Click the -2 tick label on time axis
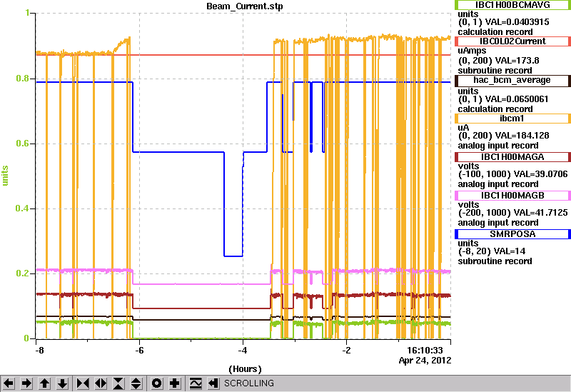The width and height of the screenshot is (571, 392). coord(346,351)
